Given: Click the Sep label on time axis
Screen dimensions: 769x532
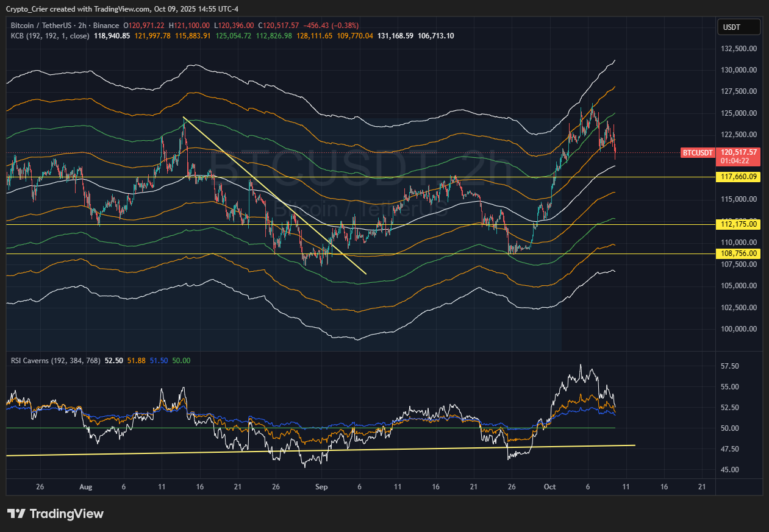Looking at the screenshot, I should (322, 488).
